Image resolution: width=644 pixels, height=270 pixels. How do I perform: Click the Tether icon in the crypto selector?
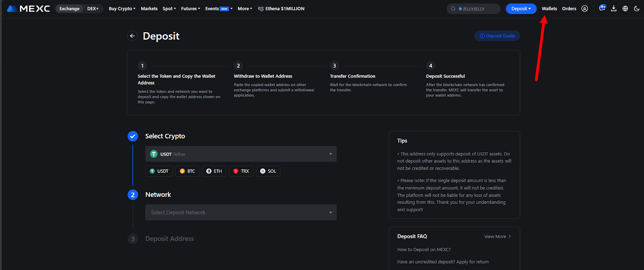[154, 154]
